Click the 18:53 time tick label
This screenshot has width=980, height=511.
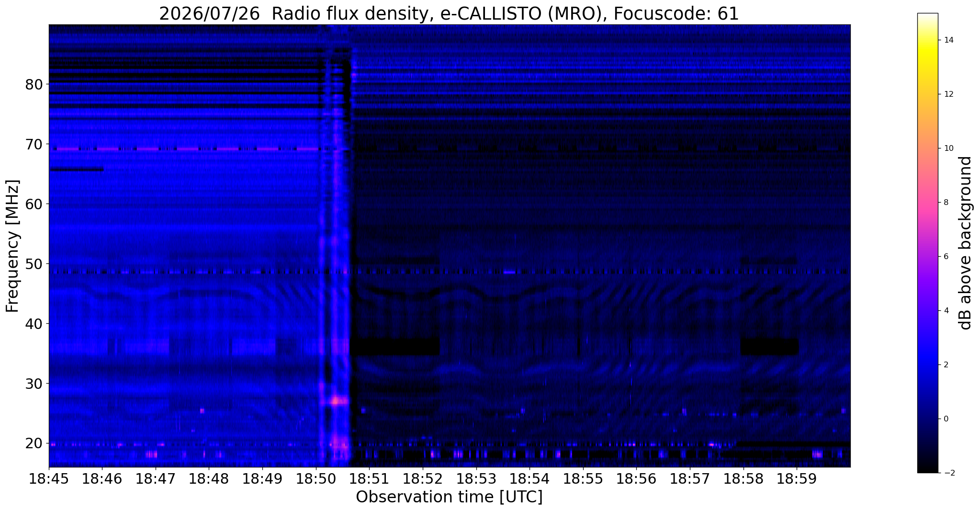tap(476, 479)
